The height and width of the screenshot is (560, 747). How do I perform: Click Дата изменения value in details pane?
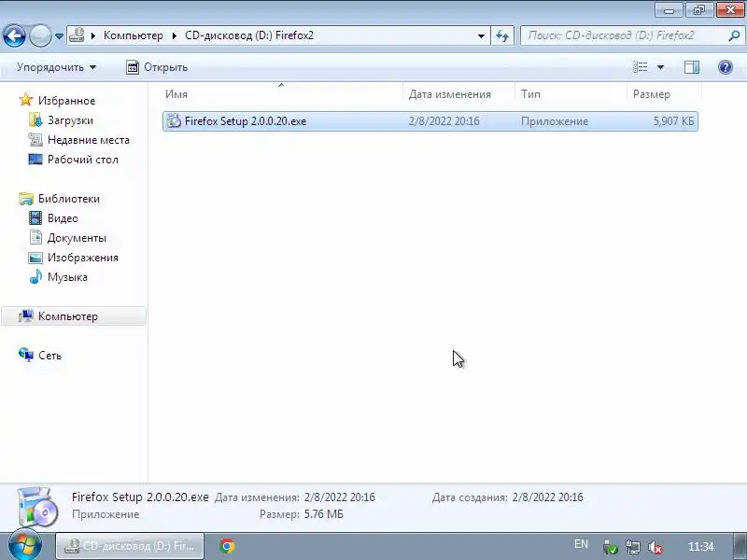coord(339,497)
